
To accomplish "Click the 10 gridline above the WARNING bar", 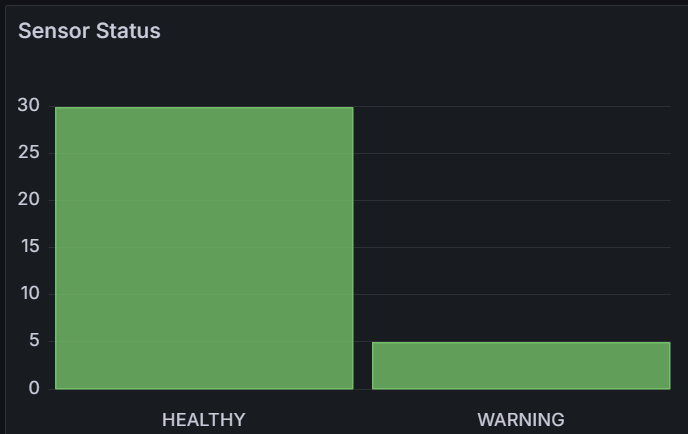I will (x=512, y=294).
